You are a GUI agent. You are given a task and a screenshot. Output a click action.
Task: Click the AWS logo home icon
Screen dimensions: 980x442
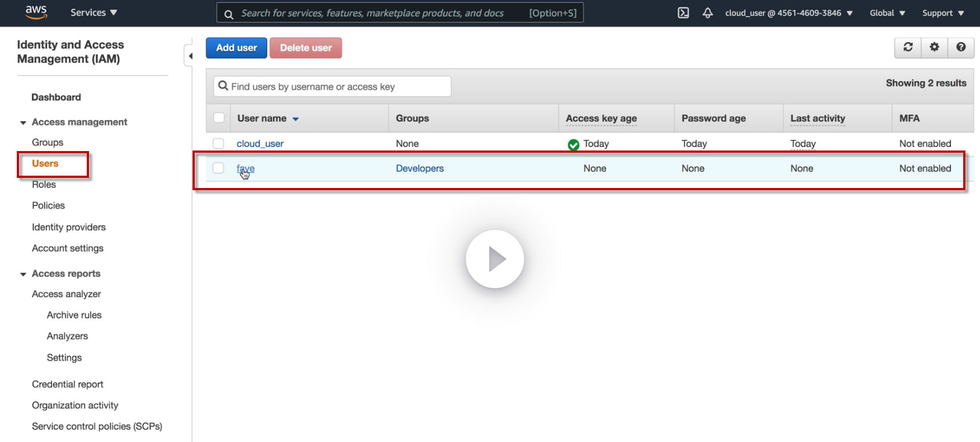pos(36,12)
